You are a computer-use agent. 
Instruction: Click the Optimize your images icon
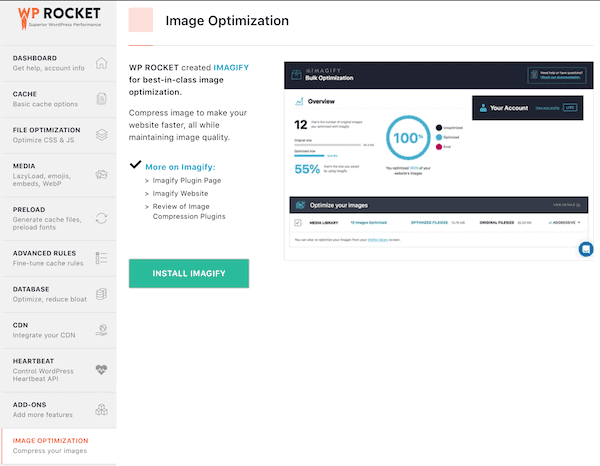click(300, 205)
